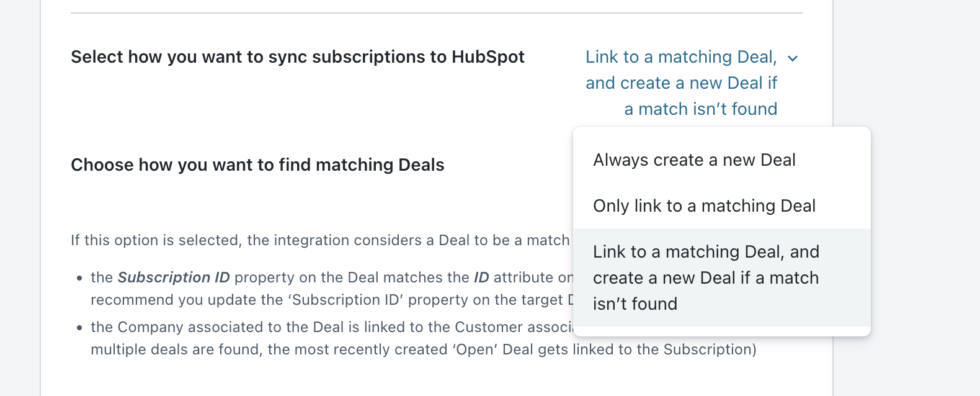The width and height of the screenshot is (980, 396).
Task: Click the bold italic "ID" attribute word
Action: click(x=481, y=277)
